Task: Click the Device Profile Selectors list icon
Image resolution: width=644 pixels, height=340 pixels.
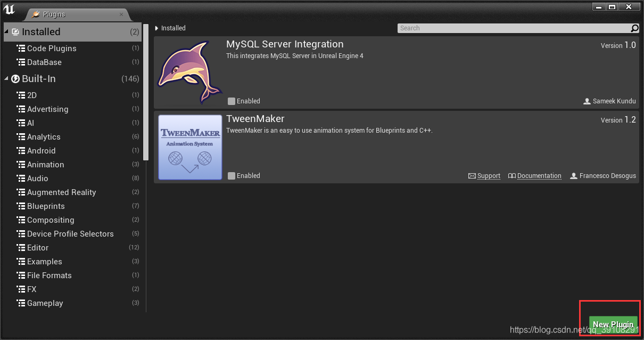Action: [21, 234]
